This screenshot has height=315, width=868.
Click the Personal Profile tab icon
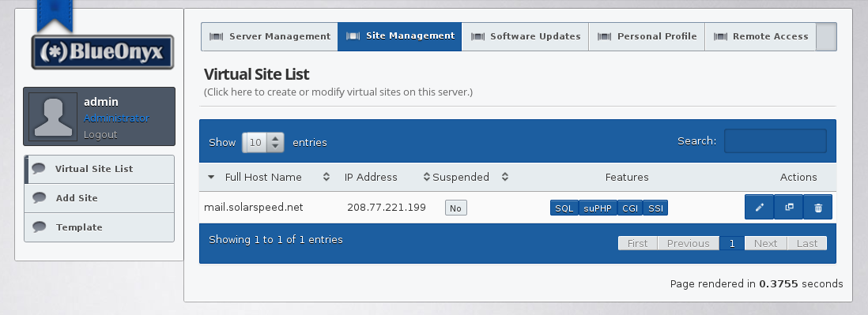(605, 36)
